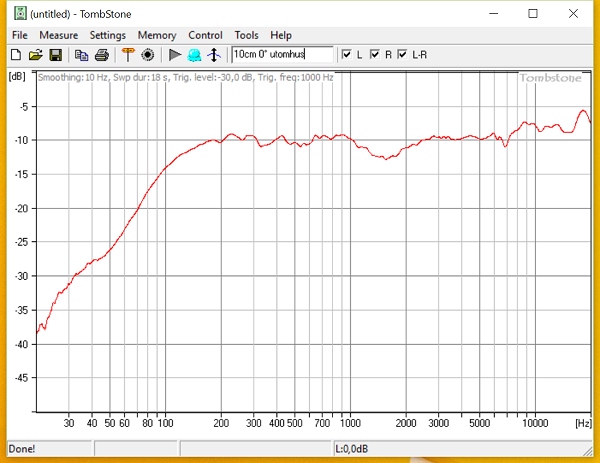Open the Control menu
This screenshot has width=600, height=463.
click(205, 35)
